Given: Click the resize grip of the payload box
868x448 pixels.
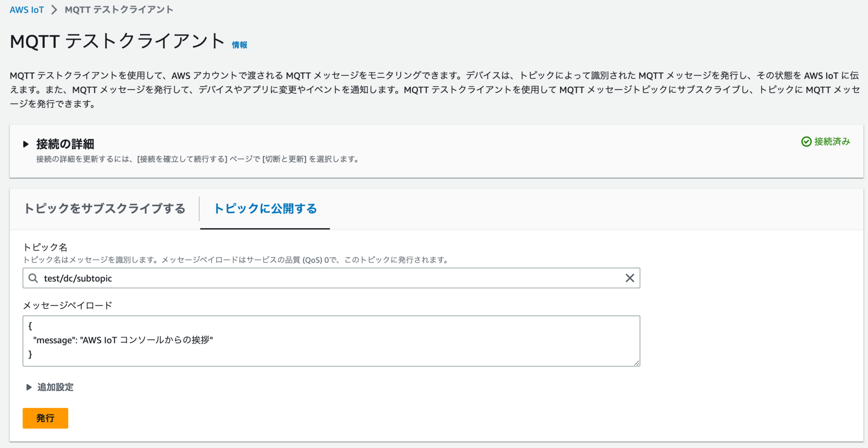Looking at the screenshot, I should coord(636,362).
